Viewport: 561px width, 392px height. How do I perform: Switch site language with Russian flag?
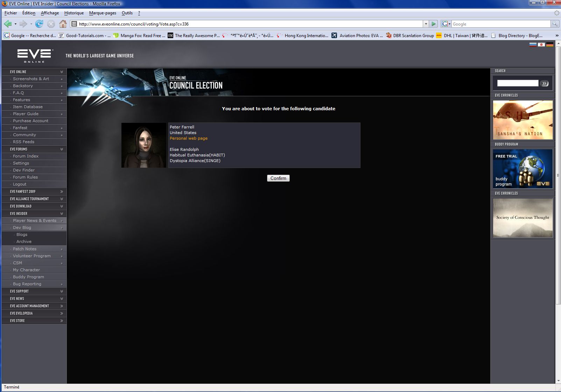click(533, 44)
